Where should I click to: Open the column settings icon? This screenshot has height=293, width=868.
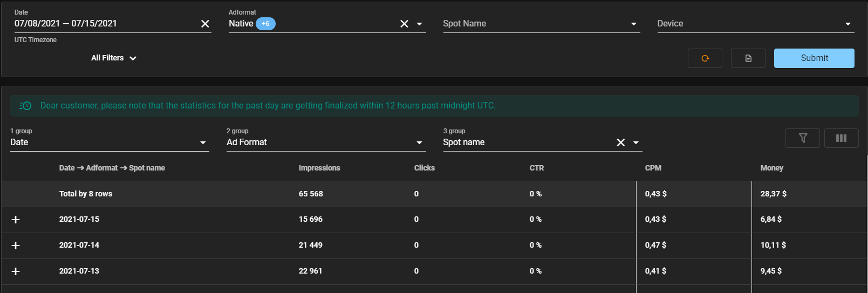(x=840, y=138)
